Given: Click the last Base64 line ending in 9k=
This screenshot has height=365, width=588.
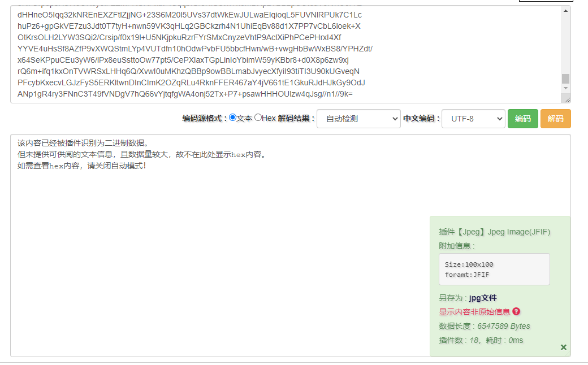Looking at the screenshot, I should 185,94.
